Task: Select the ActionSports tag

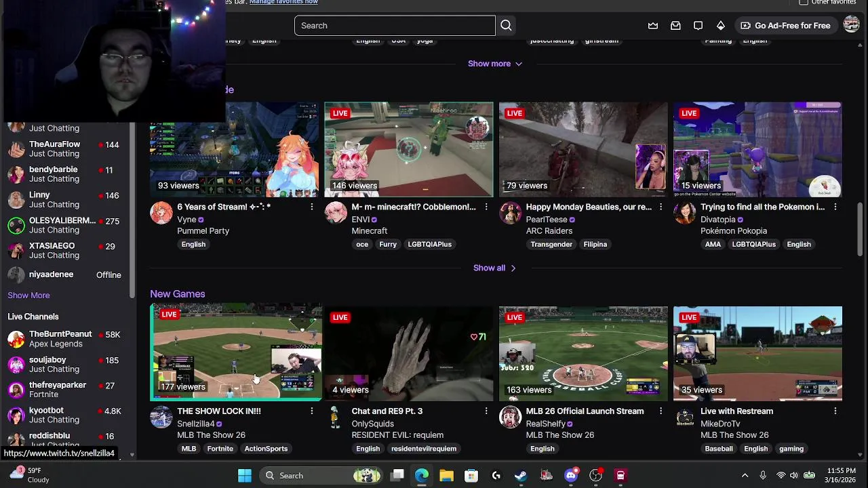Action: click(266, 449)
